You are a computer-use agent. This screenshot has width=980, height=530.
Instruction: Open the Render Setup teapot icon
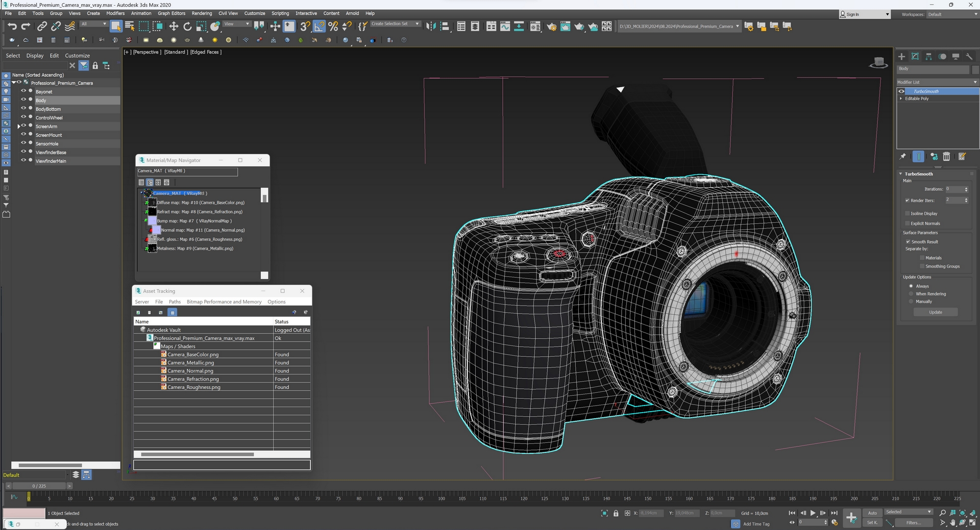(x=551, y=26)
